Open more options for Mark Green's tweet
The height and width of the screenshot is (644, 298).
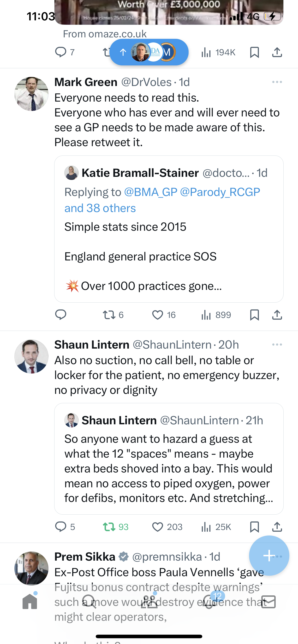click(x=277, y=82)
